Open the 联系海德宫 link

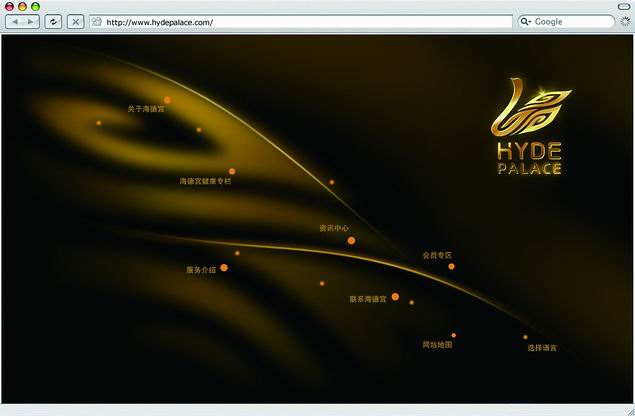point(368,299)
